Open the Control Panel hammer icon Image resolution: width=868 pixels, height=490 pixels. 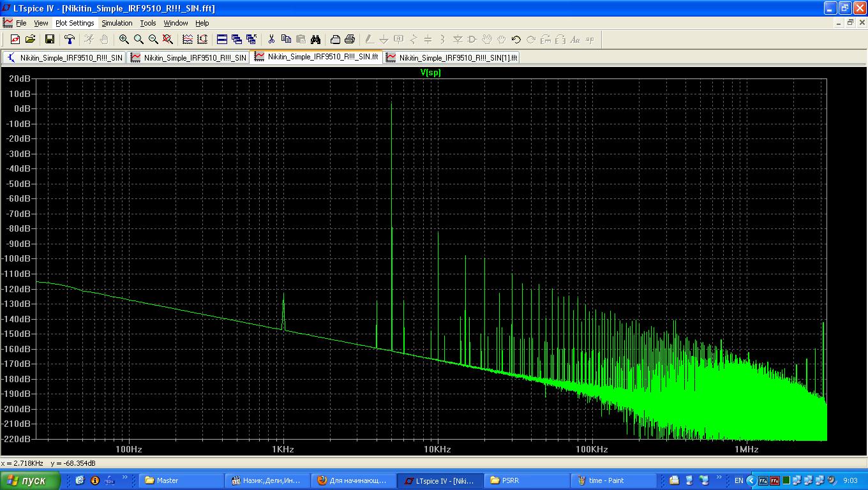click(x=70, y=40)
